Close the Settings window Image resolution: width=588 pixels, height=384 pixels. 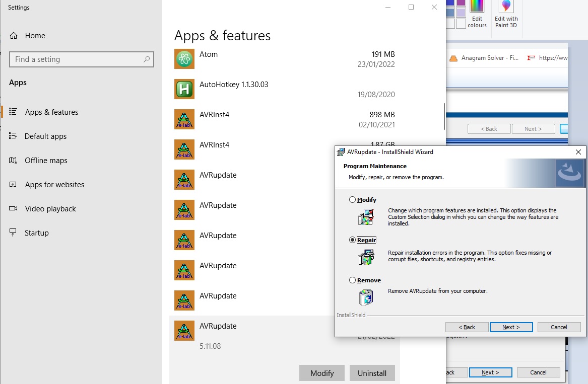pos(434,7)
